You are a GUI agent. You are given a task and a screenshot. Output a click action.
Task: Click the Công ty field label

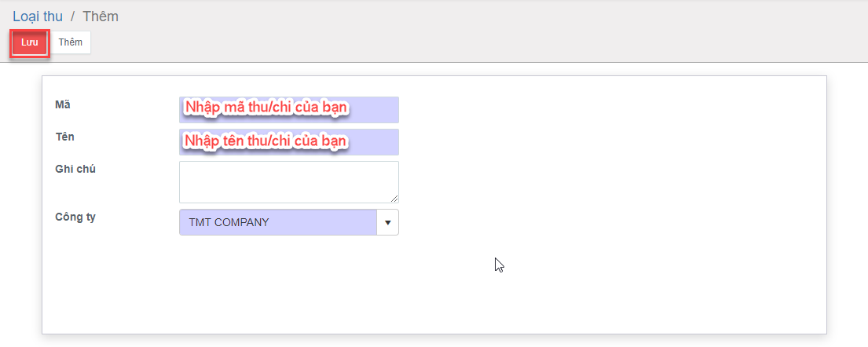click(x=75, y=217)
